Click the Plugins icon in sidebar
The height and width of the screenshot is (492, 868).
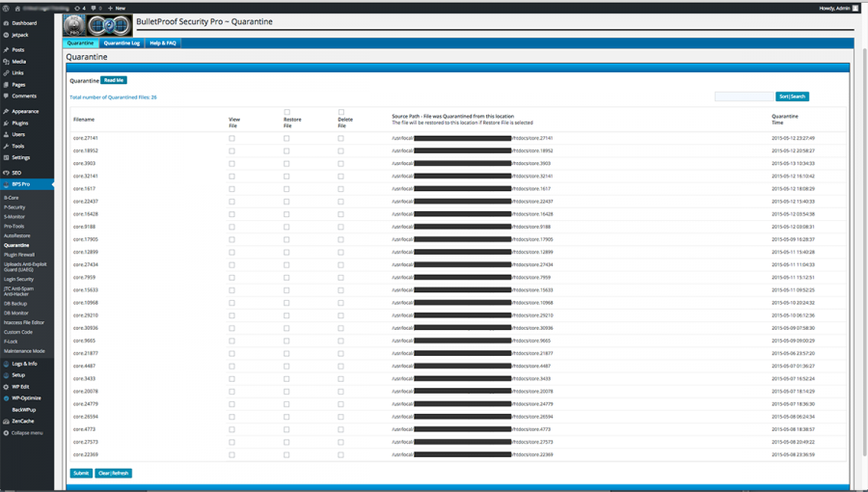point(6,123)
